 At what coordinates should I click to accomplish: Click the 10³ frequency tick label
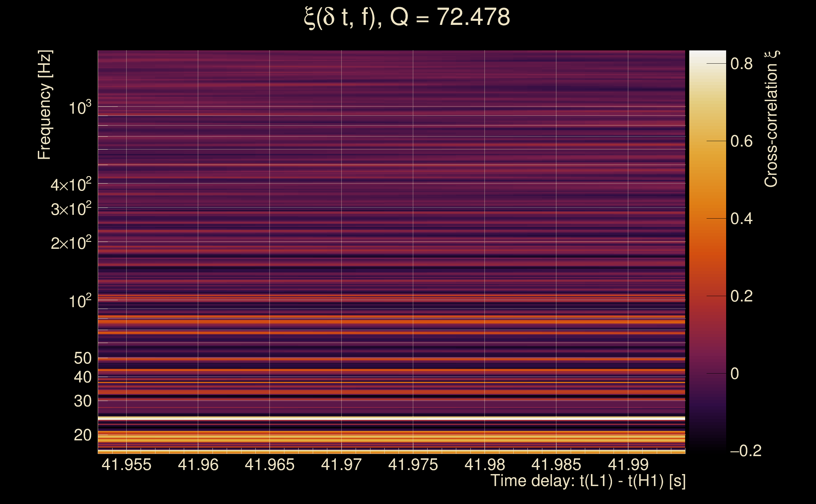80,108
